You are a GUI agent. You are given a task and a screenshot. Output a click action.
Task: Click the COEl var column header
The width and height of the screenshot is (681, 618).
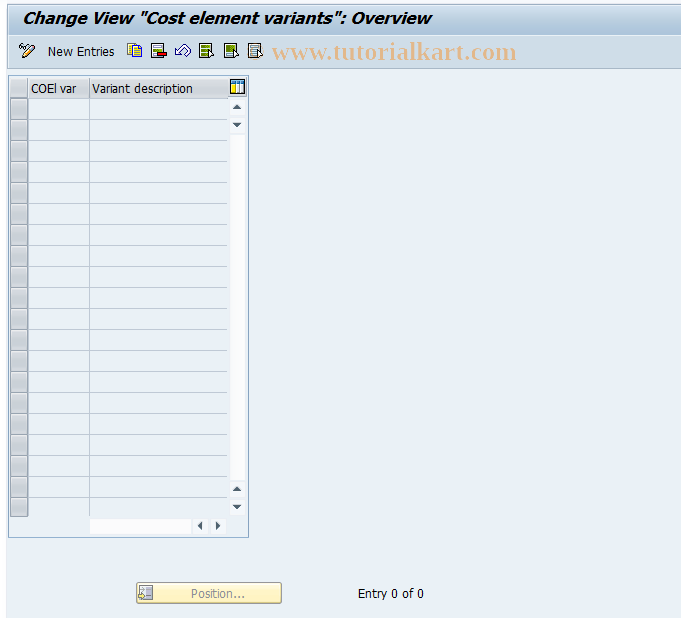coord(59,89)
